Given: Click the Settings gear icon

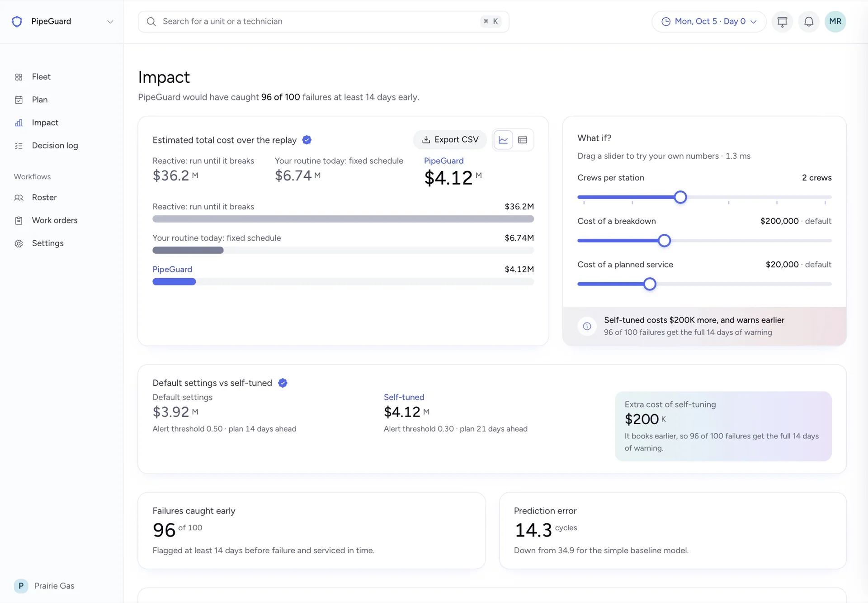Looking at the screenshot, I should pos(19,243).
